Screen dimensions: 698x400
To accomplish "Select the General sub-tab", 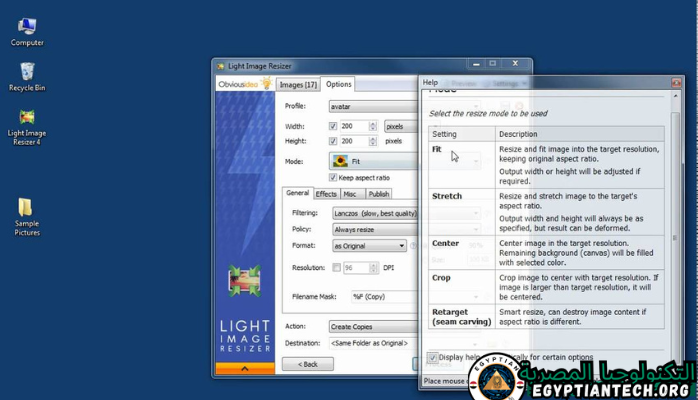I will [297, 193].
